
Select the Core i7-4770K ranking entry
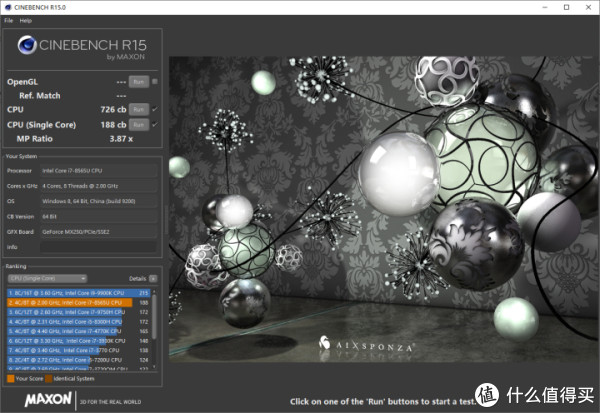point(78,331)
